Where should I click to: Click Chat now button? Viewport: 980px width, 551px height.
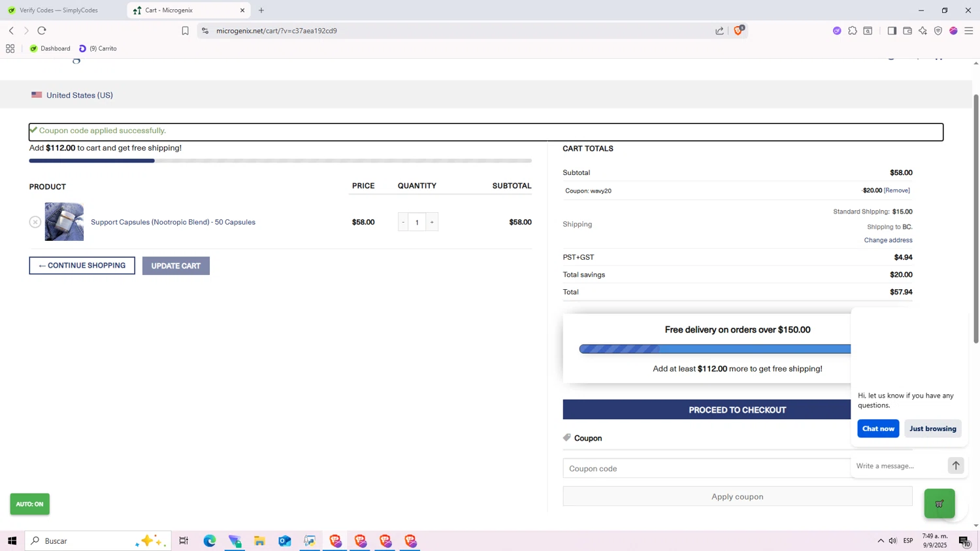click(x=878, y=429)
